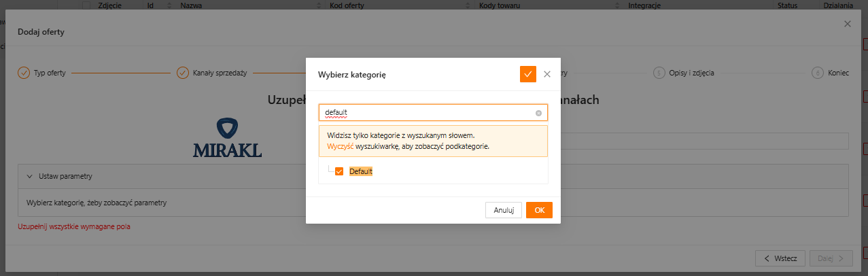Click the Wyczyść link to reset search
868x276 pixels.
click(x=341, y=146)
